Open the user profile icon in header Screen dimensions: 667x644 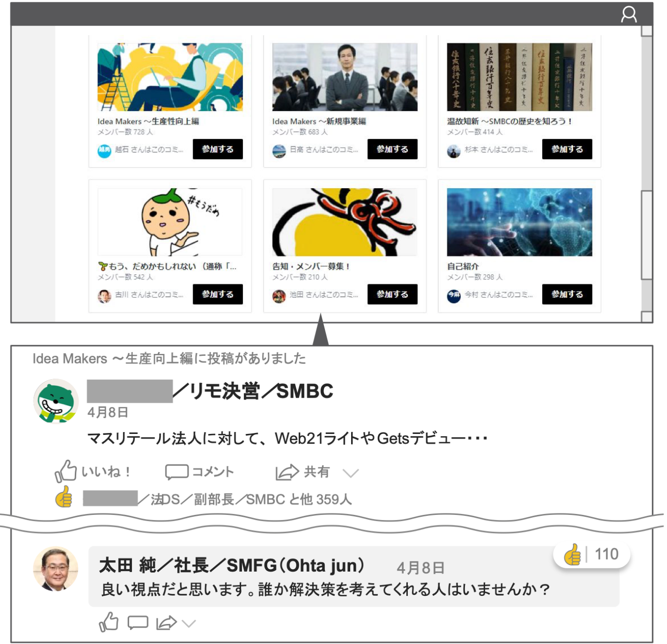[629, 14]
